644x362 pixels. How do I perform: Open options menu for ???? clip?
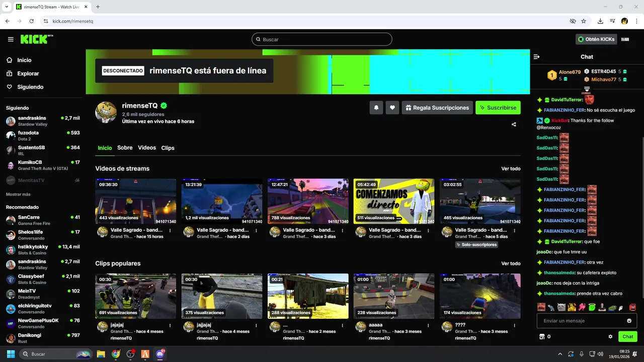point(515,325)
